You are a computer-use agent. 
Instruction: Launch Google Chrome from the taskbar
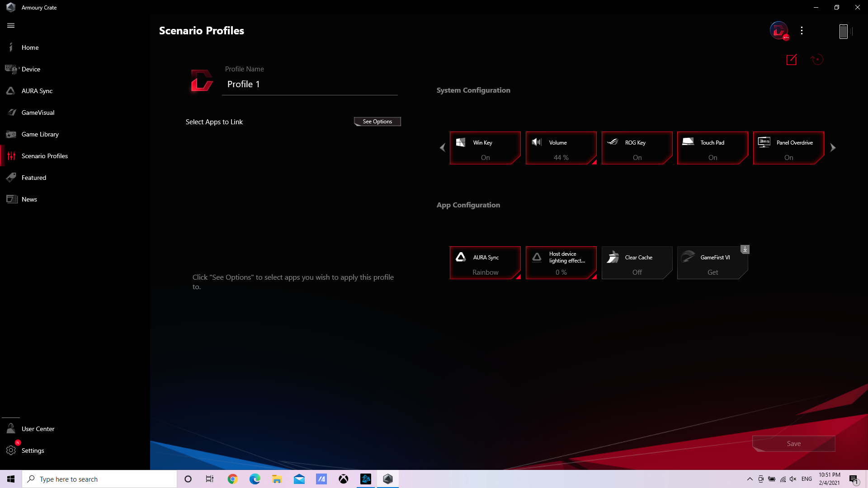[232, 479]
